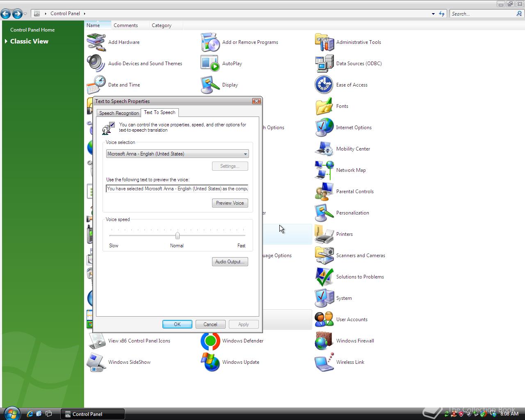Viewport: 525px width, 420px height.
Task: Refresh the Control Panel address bar
Action: coord(442,14)
